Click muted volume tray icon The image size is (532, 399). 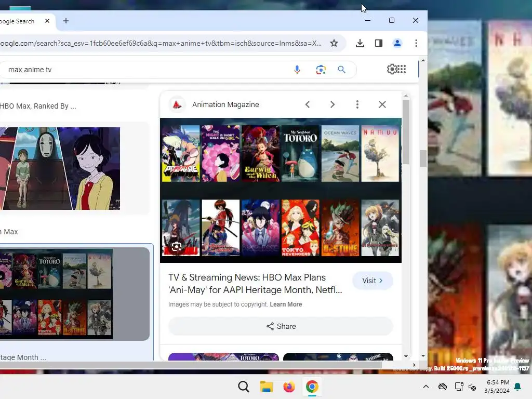(x=472, y=387)
